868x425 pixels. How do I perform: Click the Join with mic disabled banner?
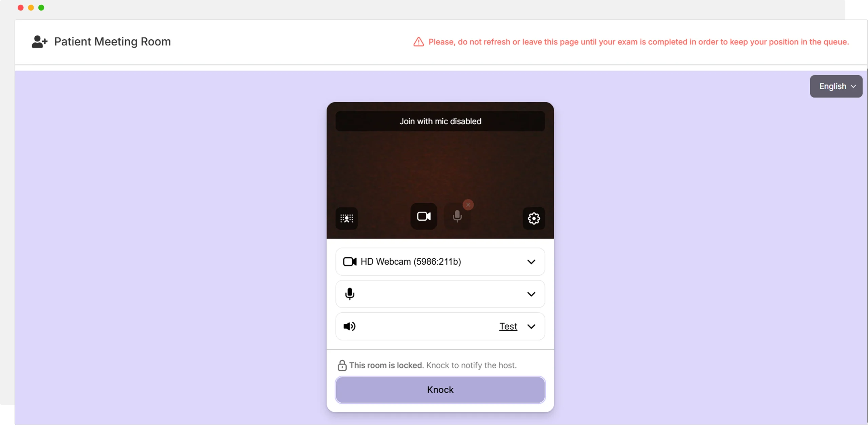440,121
